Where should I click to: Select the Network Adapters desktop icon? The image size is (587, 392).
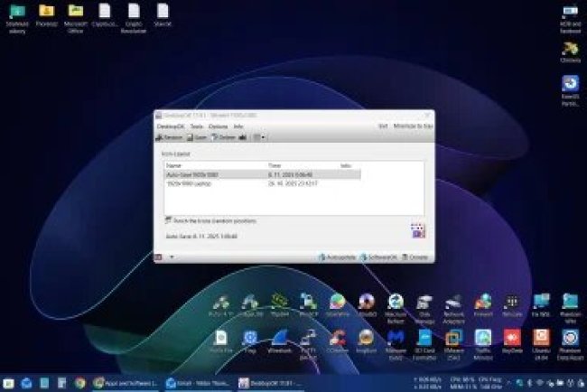pyautogui.click(x=453, y=309)
